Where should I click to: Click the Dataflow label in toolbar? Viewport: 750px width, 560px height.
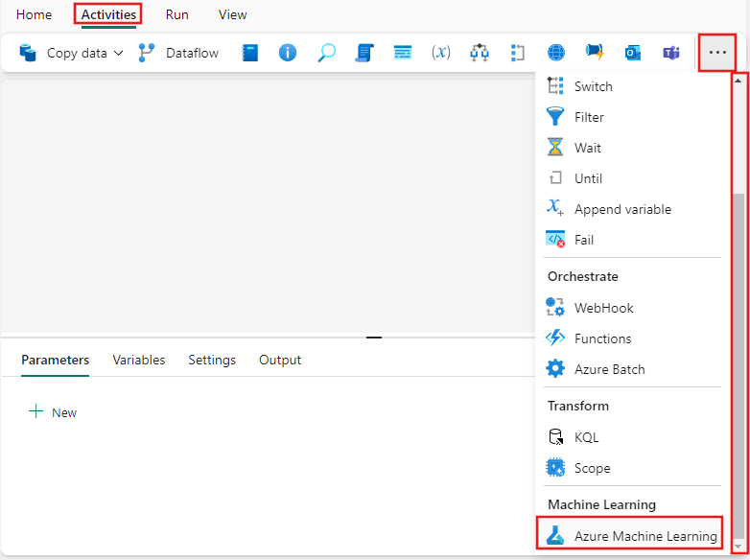point(192,53)
